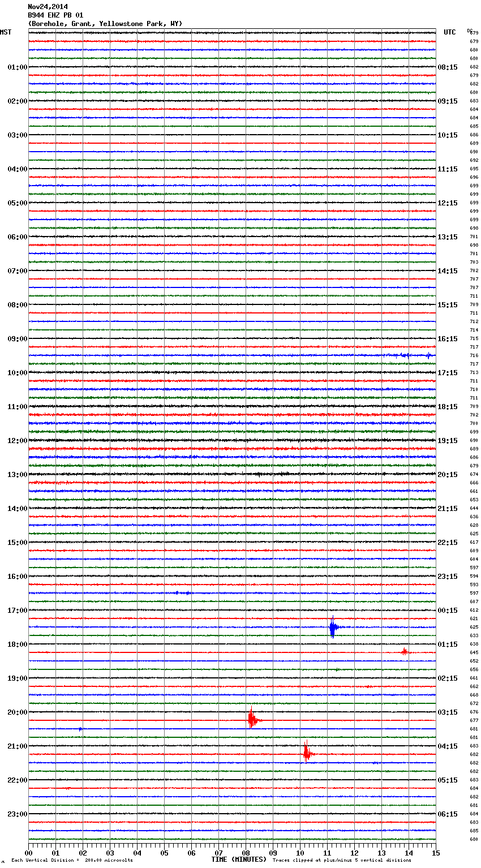Select the 19:00 MST time label
Image resolution: width=481 pixels, height=868 pixels.
point(18,678)
